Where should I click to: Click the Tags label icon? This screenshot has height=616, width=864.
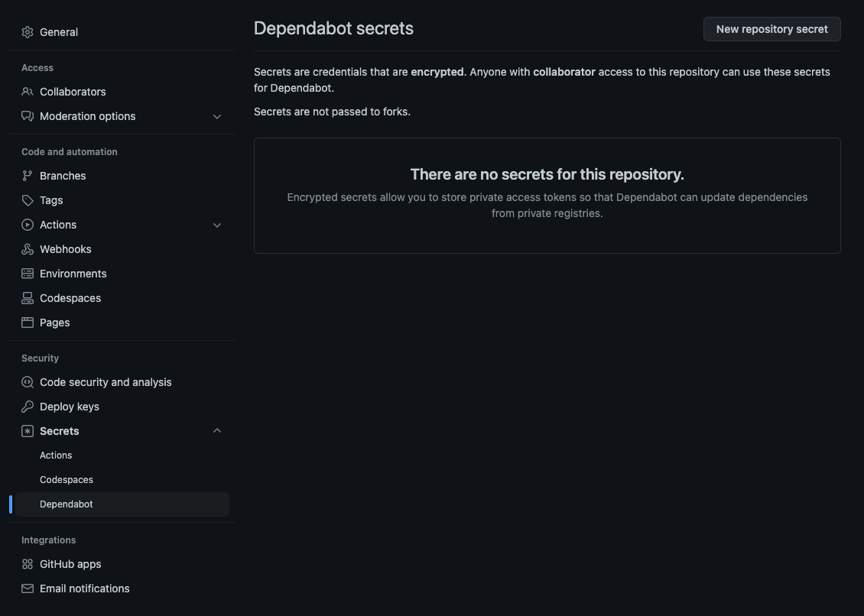pyautogui.click(x=28, y=200)
